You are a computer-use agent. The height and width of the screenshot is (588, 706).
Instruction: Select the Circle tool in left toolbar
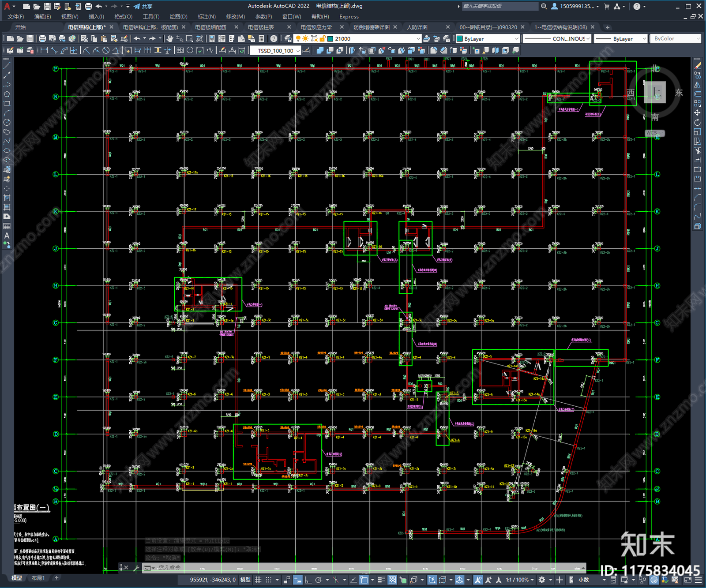[x=7, y=122]
